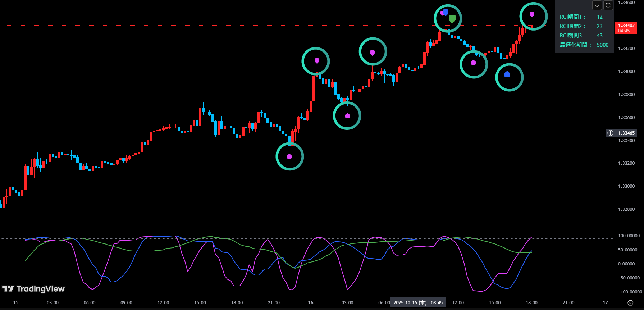Click the crosshair price label 1.33465
The image size is (644, 310).
(x=626, y=133)
